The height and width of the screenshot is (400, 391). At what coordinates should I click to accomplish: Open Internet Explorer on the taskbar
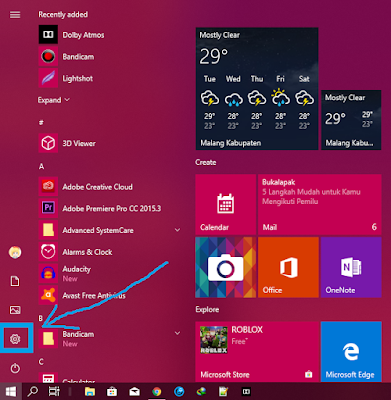point(179,391)
